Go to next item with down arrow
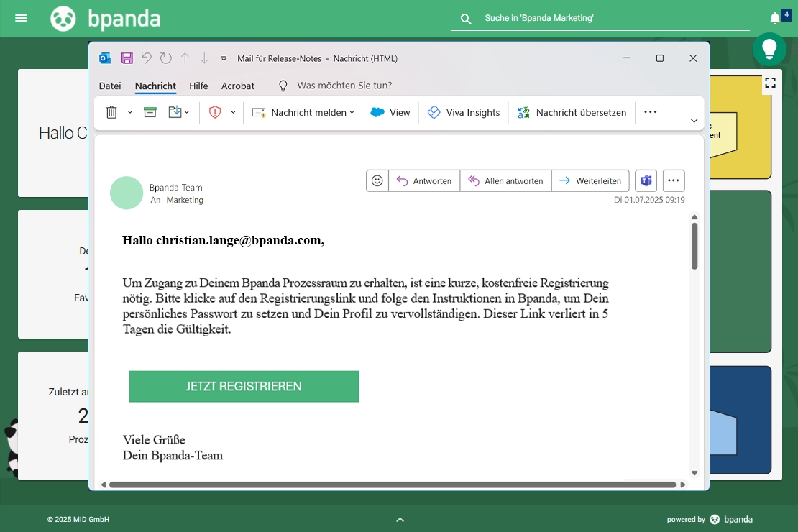 tap(204, 58)
